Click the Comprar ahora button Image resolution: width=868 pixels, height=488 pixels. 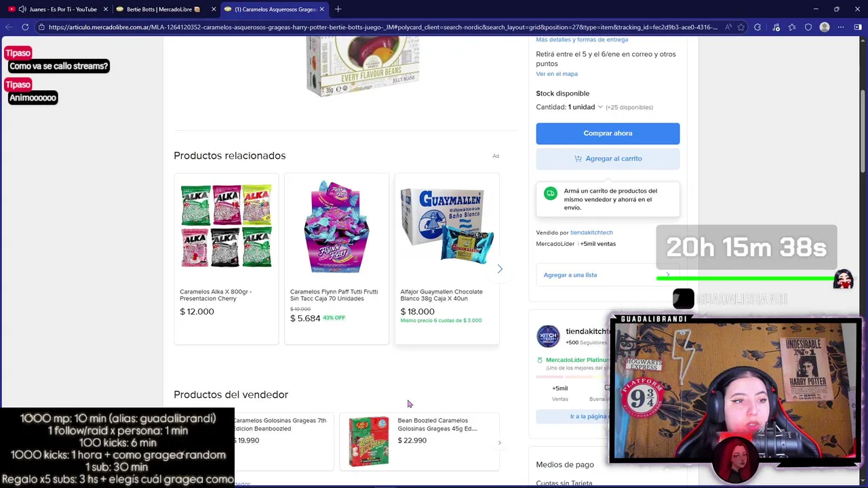pos(608,134)
